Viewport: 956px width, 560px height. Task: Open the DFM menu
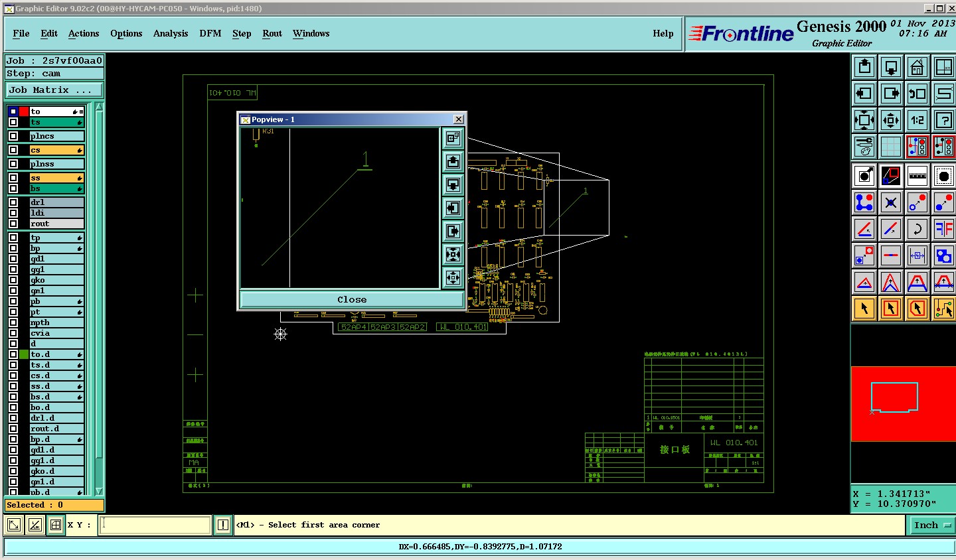(210, 33)
